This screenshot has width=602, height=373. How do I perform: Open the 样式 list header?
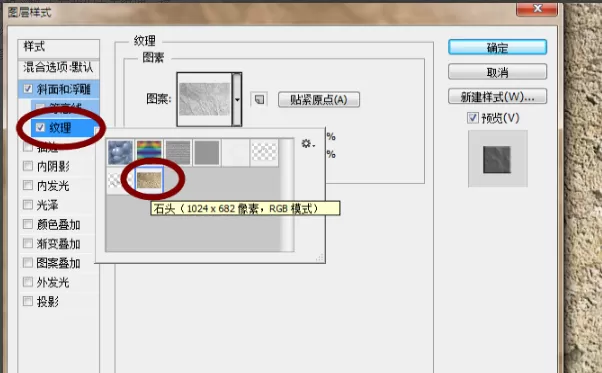coord(58,48)
